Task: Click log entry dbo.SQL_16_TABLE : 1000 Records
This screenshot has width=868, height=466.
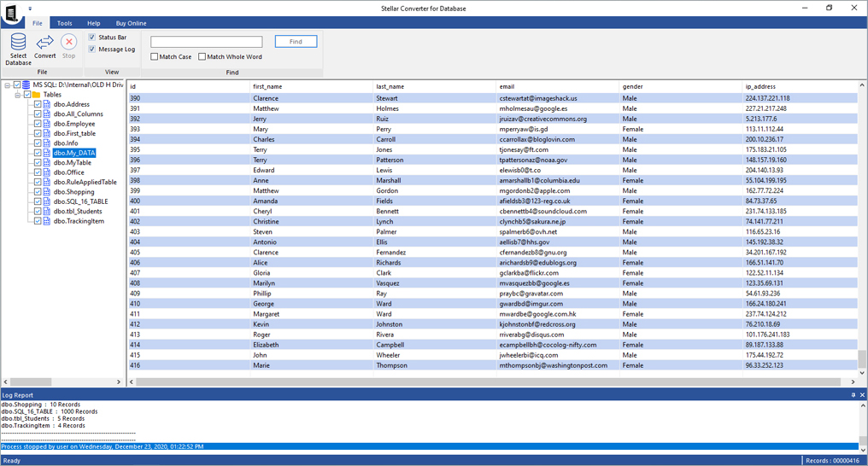Action: pos(50,412)
